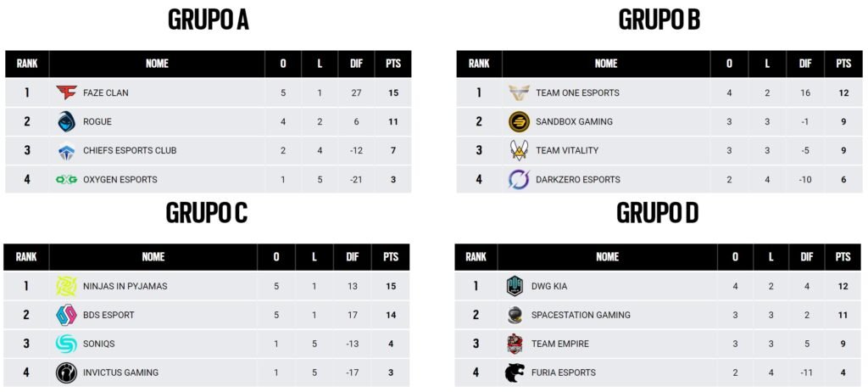Click the Team Empire logo

pos(515,344)
